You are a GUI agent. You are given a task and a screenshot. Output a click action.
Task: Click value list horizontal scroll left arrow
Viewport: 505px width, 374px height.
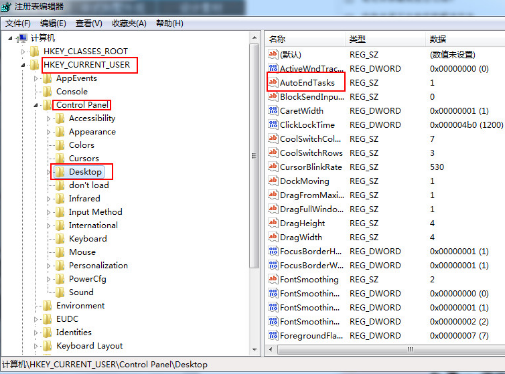[x=270, y=349]
